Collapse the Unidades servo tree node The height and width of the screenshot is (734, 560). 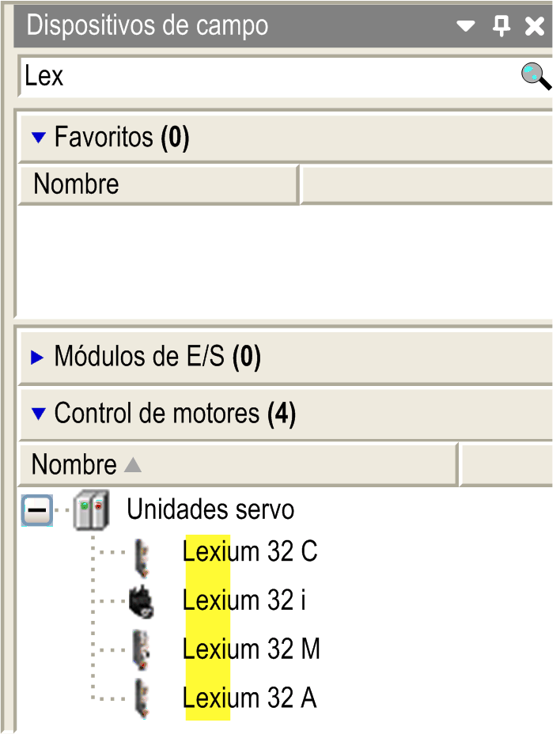point(37,509)
